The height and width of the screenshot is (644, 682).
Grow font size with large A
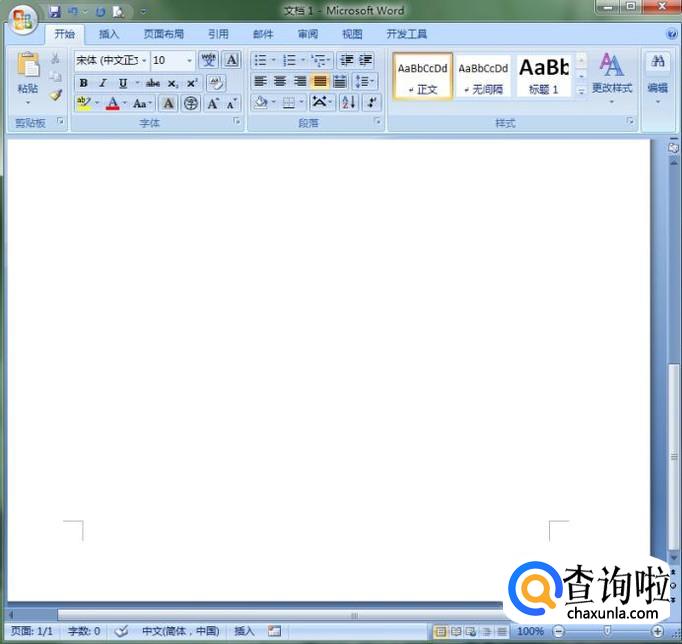[x=213, y=103]
